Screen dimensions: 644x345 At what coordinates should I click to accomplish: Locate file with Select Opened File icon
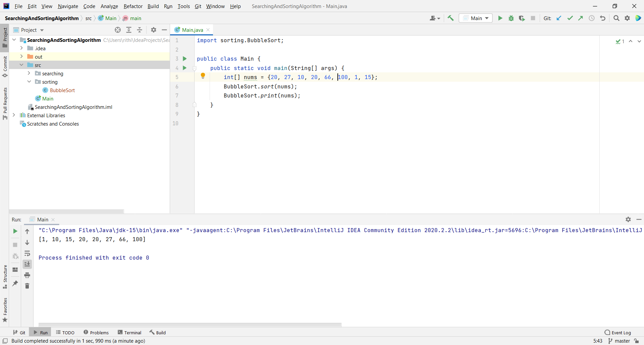[118, 30]
